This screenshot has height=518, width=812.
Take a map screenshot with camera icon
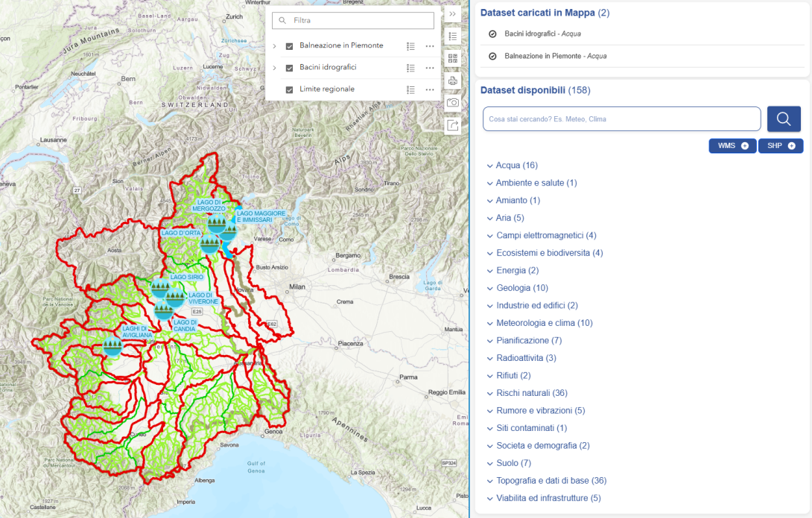click(x=453, y=103)
